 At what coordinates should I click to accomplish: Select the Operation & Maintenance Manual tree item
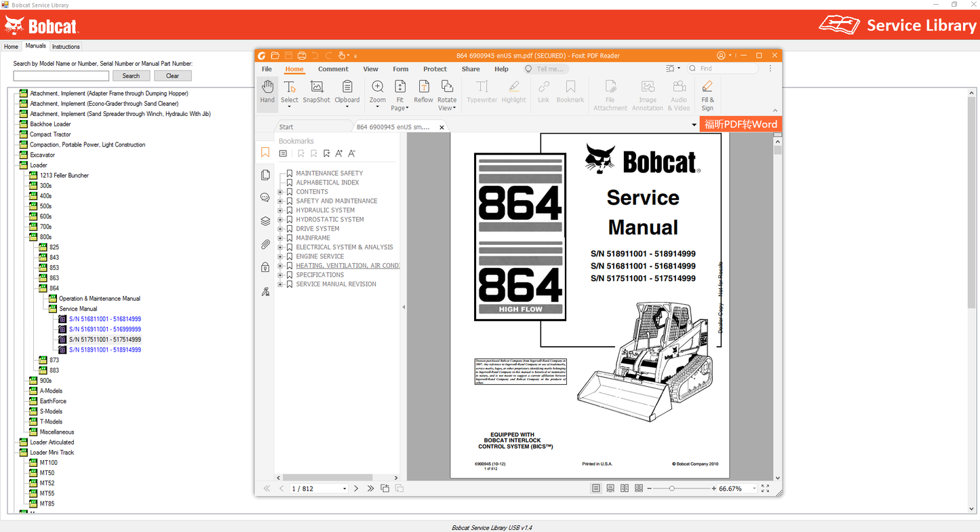100,299
